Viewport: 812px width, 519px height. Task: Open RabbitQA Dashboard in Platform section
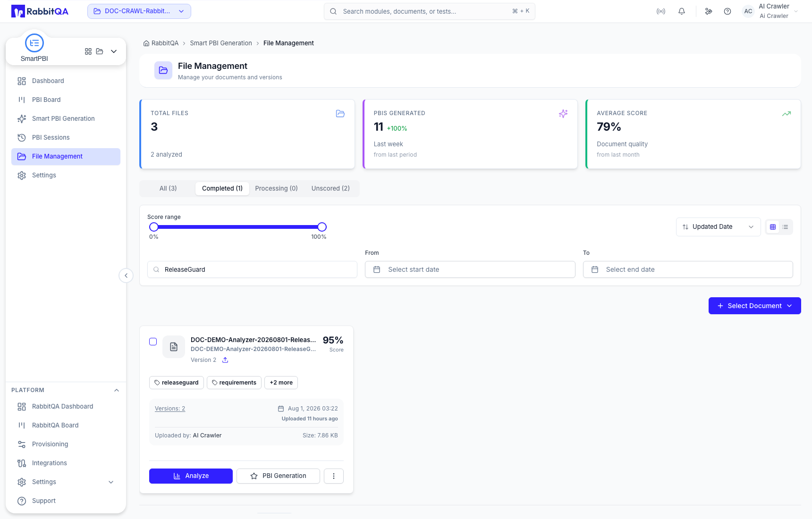coord(66,407)
